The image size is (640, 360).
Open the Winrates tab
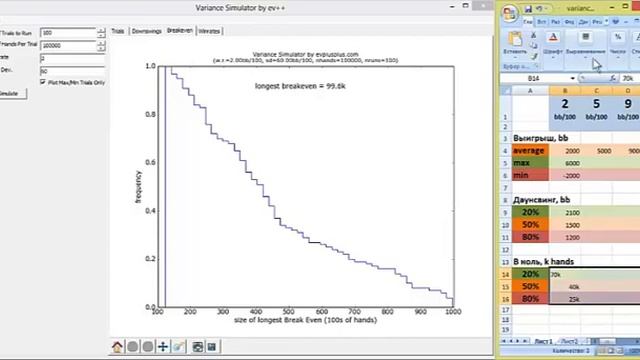click(x=209, y=31)
